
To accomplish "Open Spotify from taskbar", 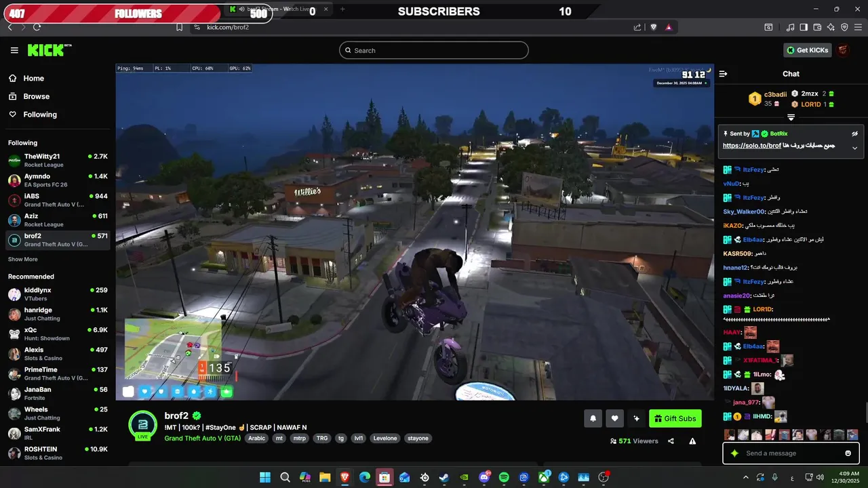I will pyautogui.click(x=504, y=477).
